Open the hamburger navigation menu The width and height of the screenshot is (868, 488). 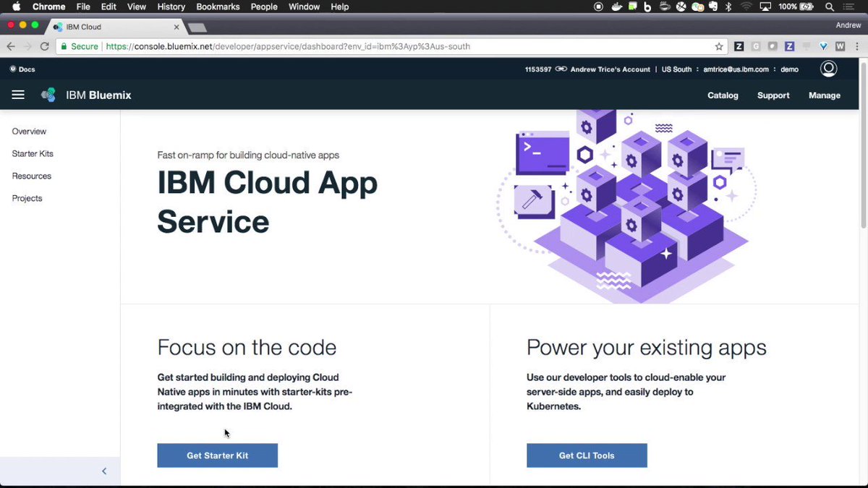pyautogui.click(x=18, y=95)
